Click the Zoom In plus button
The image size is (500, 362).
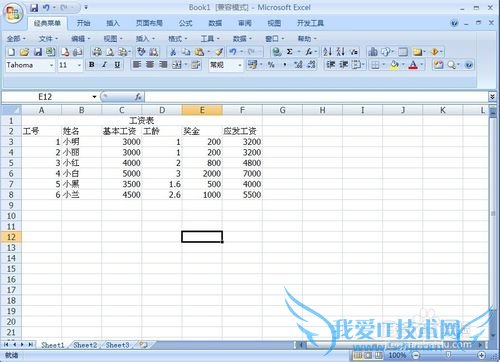click(x=482, y=355)
